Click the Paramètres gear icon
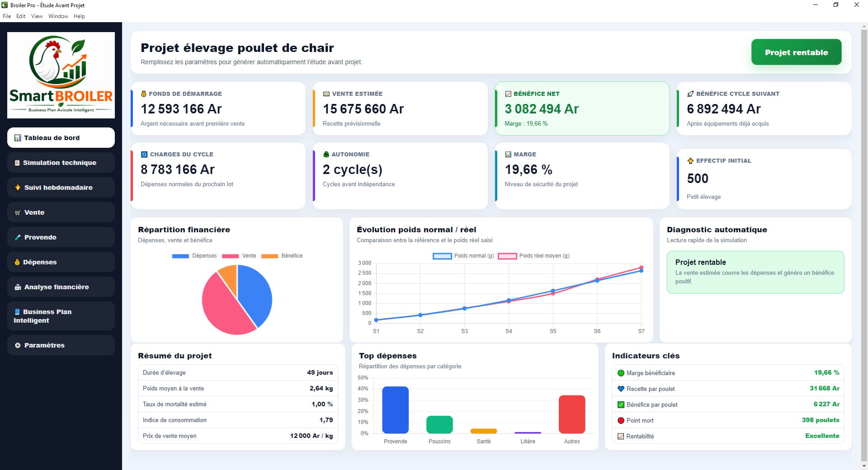This screenshot has width=868, height=470. (x=18, y=345)
